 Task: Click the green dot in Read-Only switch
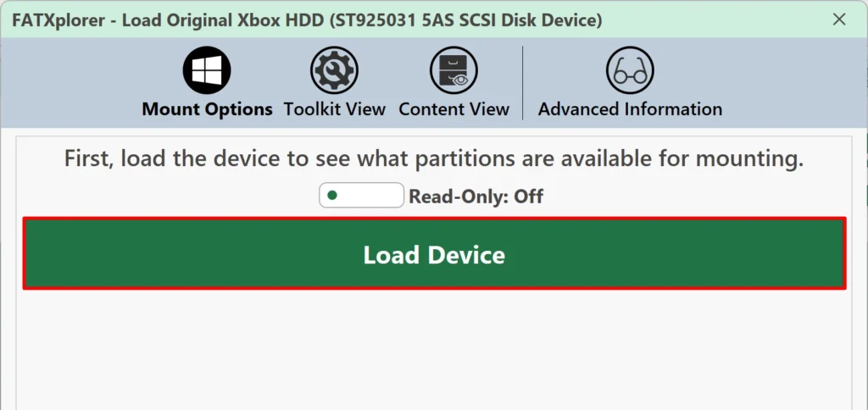pyautogui.click(x=332, y=196)
